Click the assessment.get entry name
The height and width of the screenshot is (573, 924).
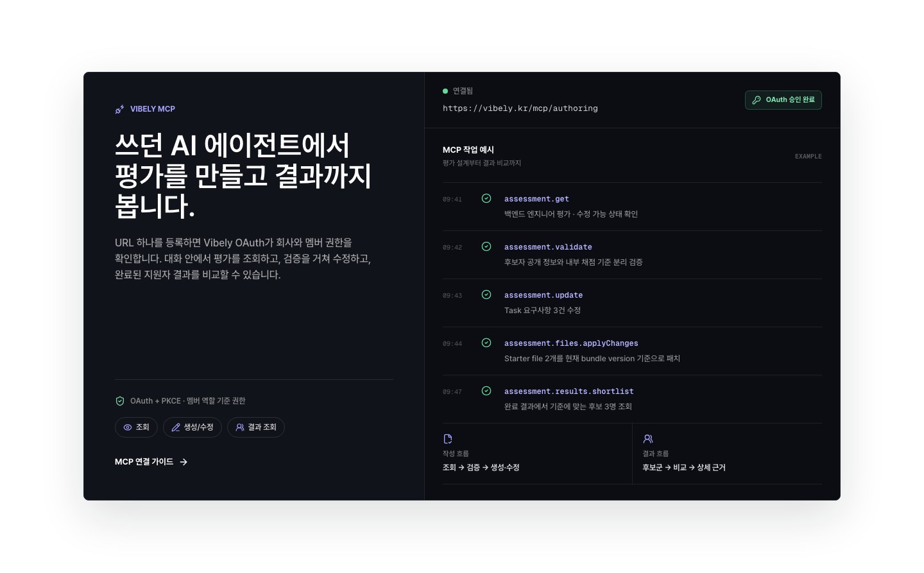(536, 199)
